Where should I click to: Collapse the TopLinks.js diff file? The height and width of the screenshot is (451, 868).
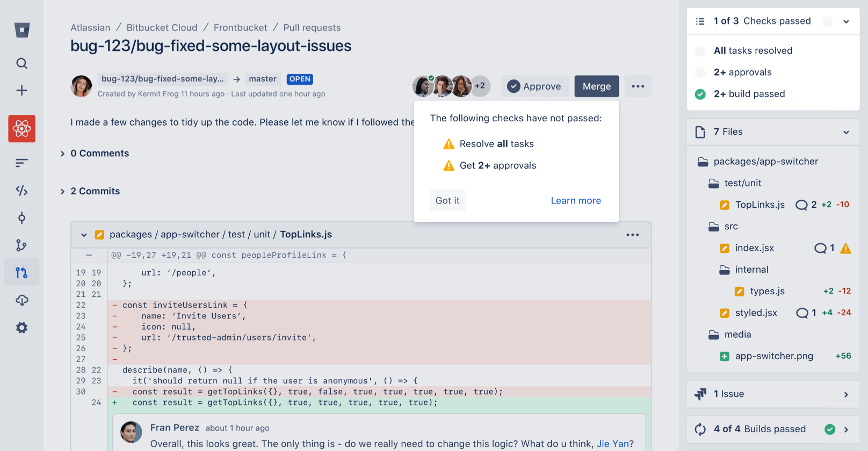point(84,235)
